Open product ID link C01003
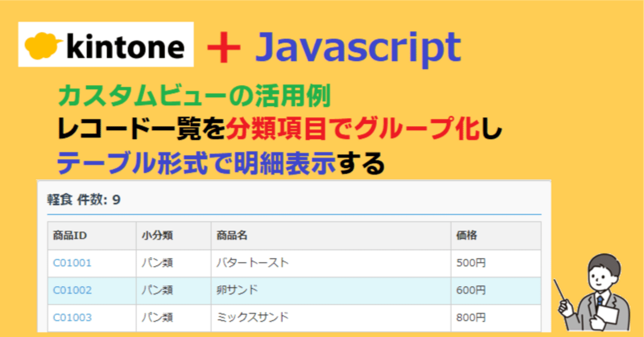 72,317
